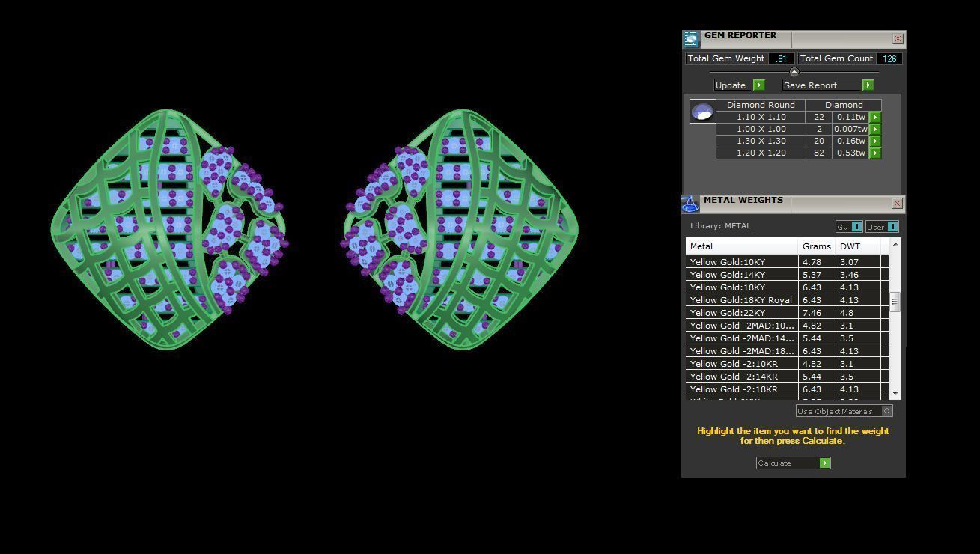This screenshot has width=980, height=554.
Task: Click the Metal column header
Action: tap(742, 246)
